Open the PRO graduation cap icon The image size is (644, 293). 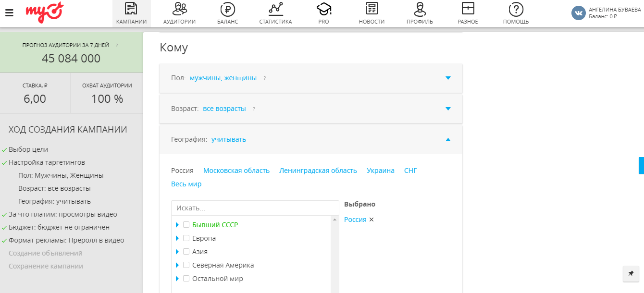[323, 9]
